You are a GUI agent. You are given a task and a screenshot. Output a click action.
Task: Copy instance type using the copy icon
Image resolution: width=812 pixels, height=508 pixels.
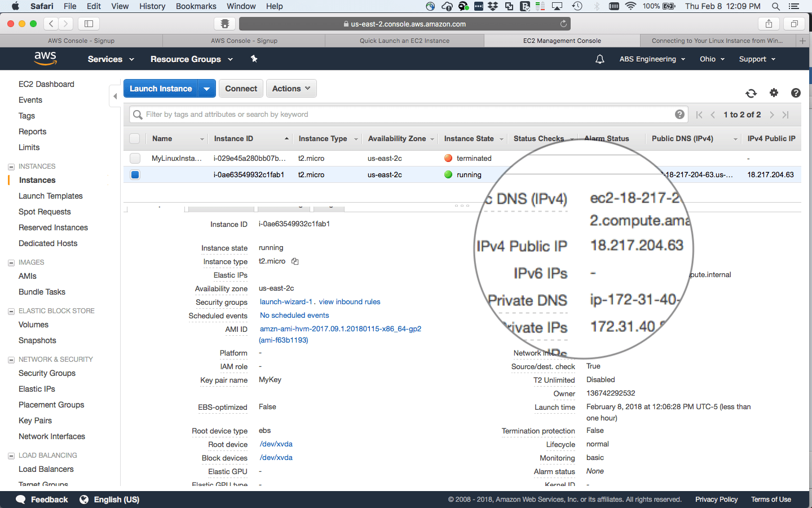[295, 261]
